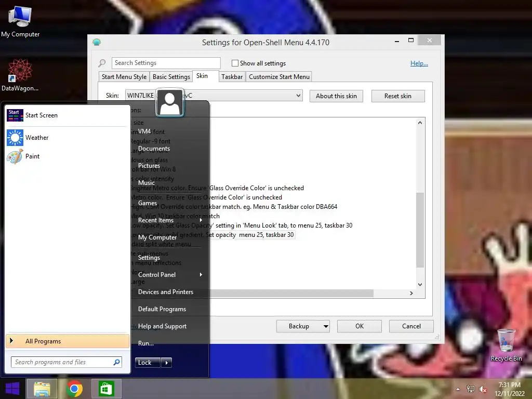Select the 'Win 10 taskbar color match' option

coord(175,216)
